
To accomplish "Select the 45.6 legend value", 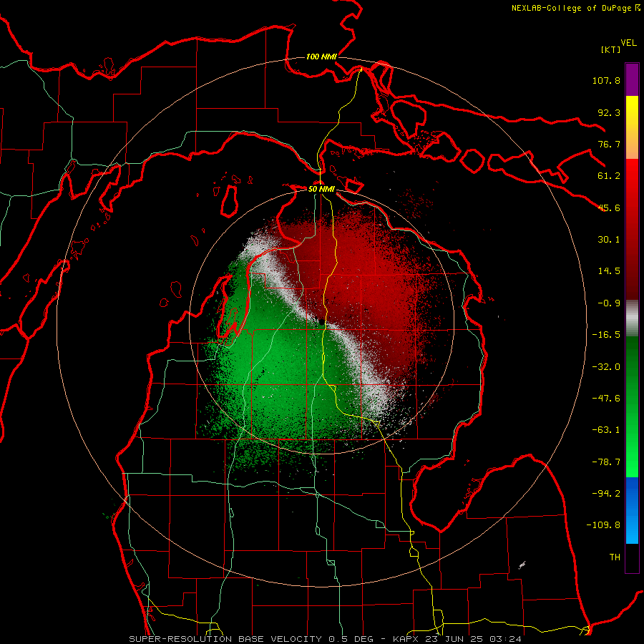I will [609, 208].
